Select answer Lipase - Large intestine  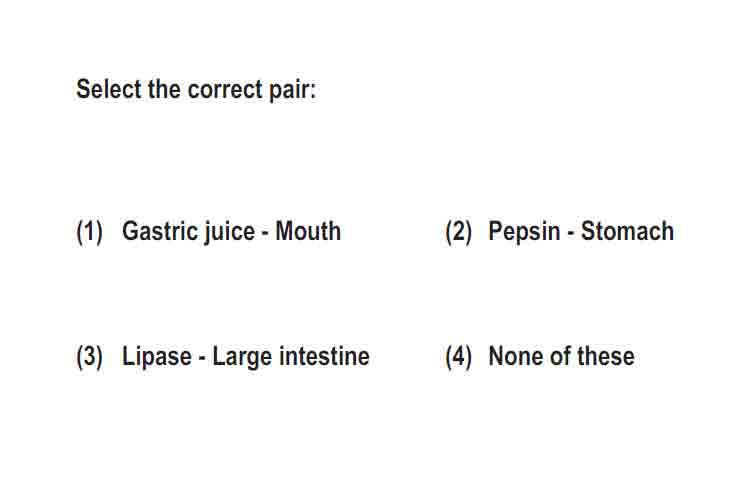click(x=246, y=357)
